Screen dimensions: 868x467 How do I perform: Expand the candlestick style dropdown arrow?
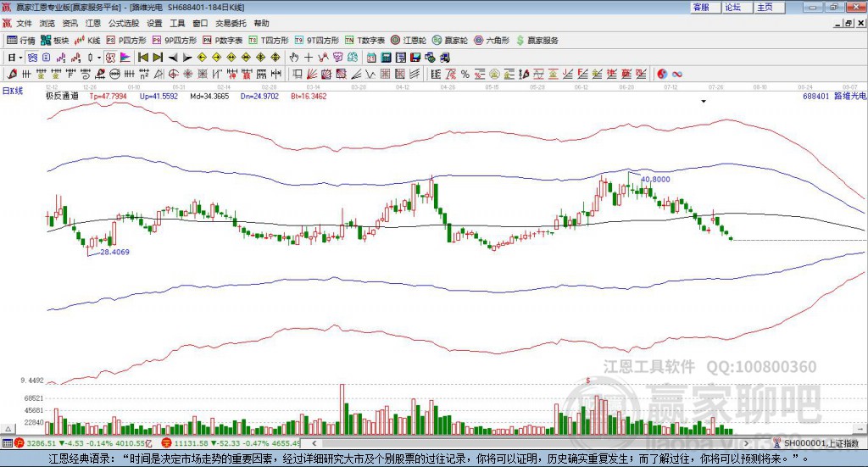99,58
